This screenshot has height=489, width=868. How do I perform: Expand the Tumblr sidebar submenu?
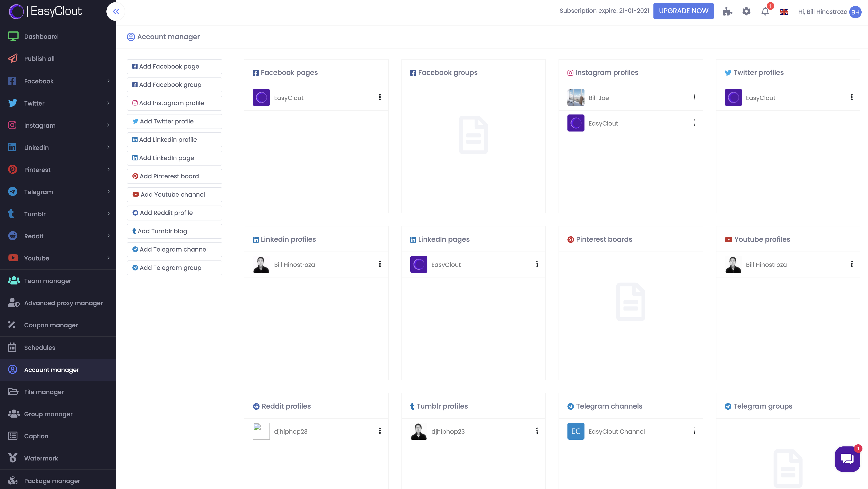coord(108,213)
